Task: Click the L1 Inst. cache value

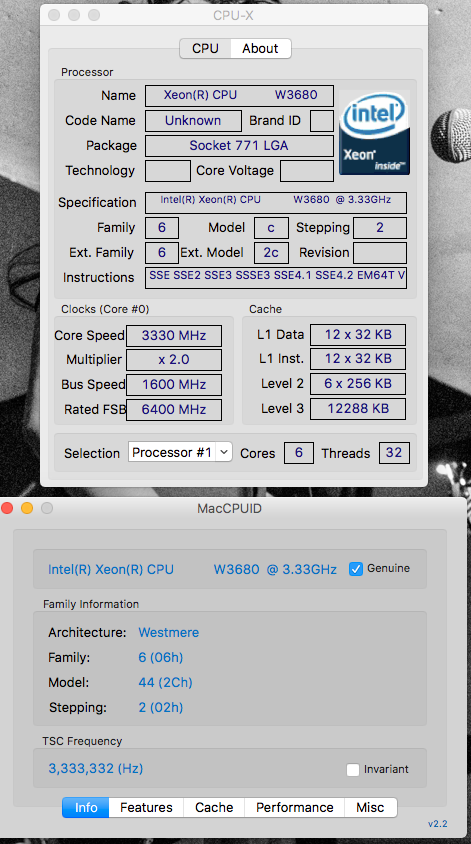Action: point(358,359)
